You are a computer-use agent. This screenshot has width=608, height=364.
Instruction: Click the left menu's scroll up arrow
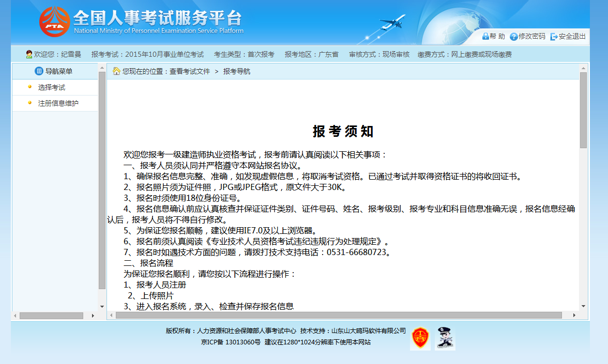pyautogui.click(x=102, y=68)
